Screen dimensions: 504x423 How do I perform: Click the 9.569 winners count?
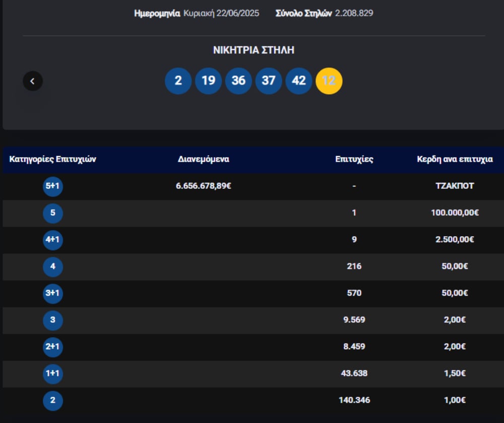click(x=354, y=320)
